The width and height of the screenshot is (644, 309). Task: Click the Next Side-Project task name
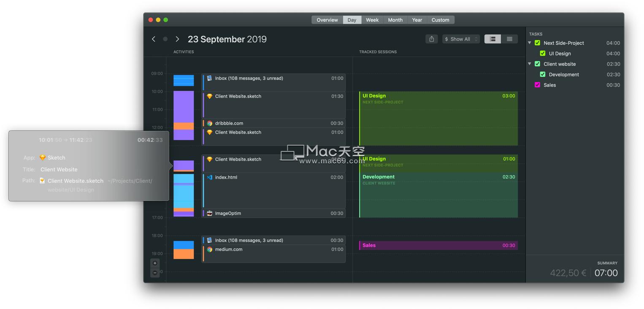point(564,43)
